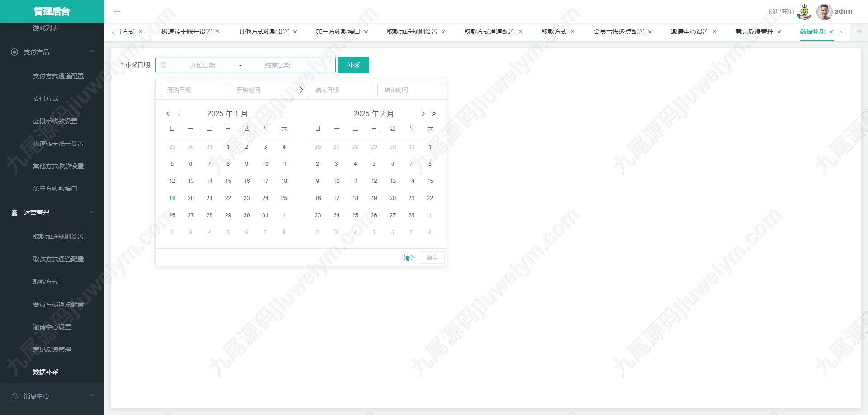
Task: Click the merchant recharge money icon
Action: [804, 12]
